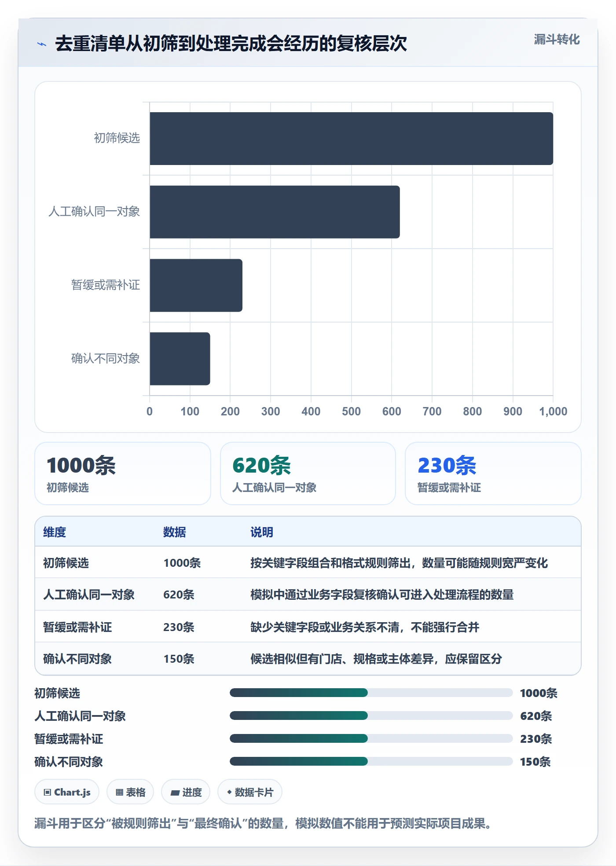Select the 确认不同对象 table row name
616x866 pixels.
77,659
